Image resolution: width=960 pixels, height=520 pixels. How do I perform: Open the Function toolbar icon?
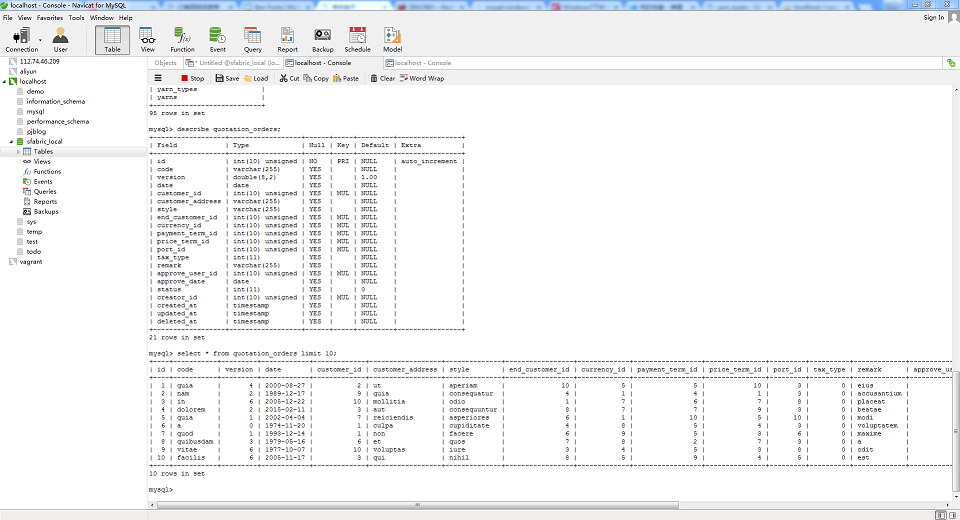(182, 40)
